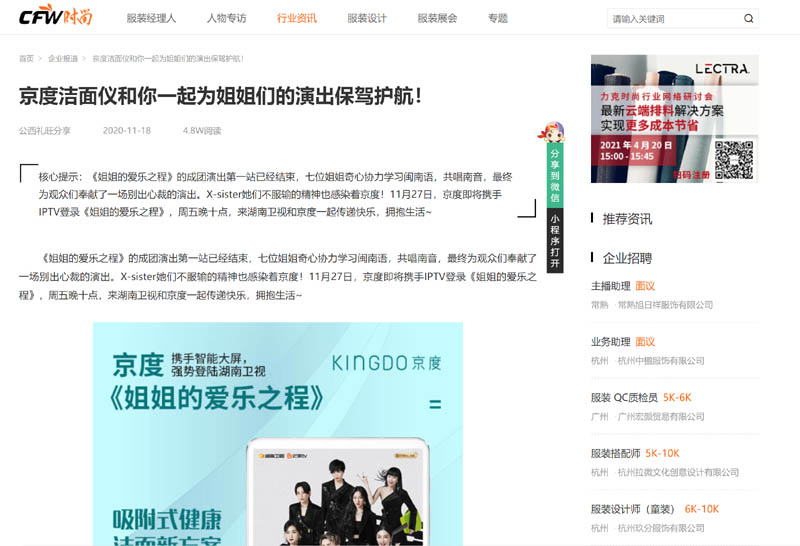Open 主播助理 job listing
The width and height of the screenshot is (800, 546).
[611, 286]
